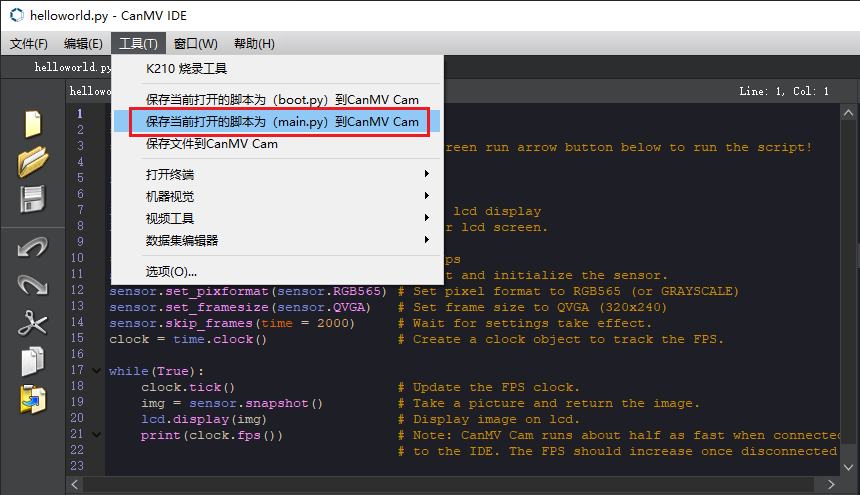The width and height of the screenshot is (860, 495).
Task: Click on sensor.set_framesize(sensor.QVGA) code
Action: [240, 307]
